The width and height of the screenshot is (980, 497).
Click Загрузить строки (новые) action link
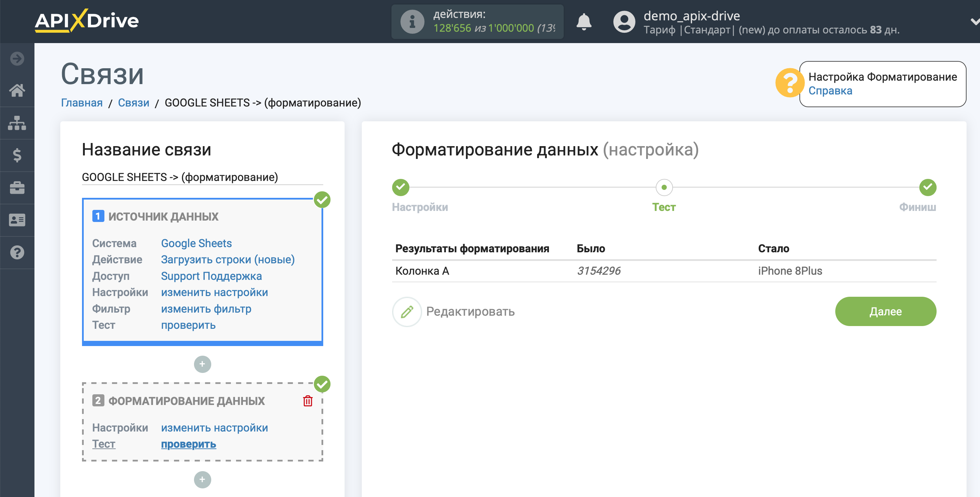(x=228, y=260)
